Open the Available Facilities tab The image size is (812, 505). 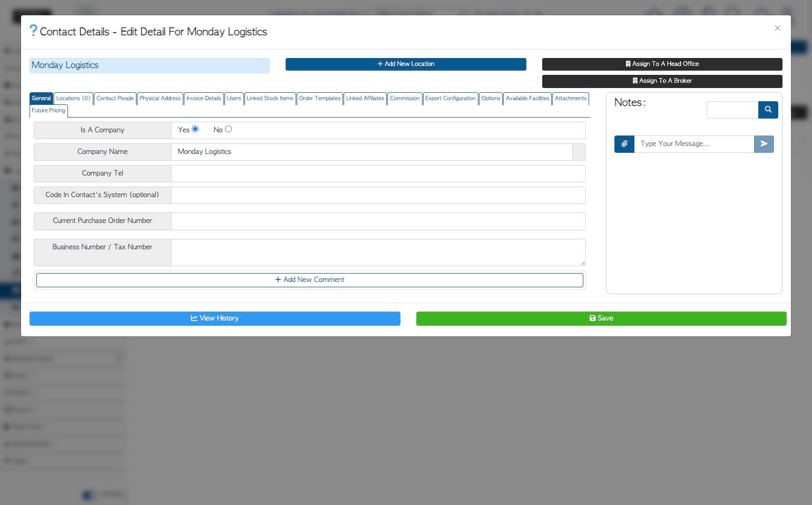(x=527, y=99)
